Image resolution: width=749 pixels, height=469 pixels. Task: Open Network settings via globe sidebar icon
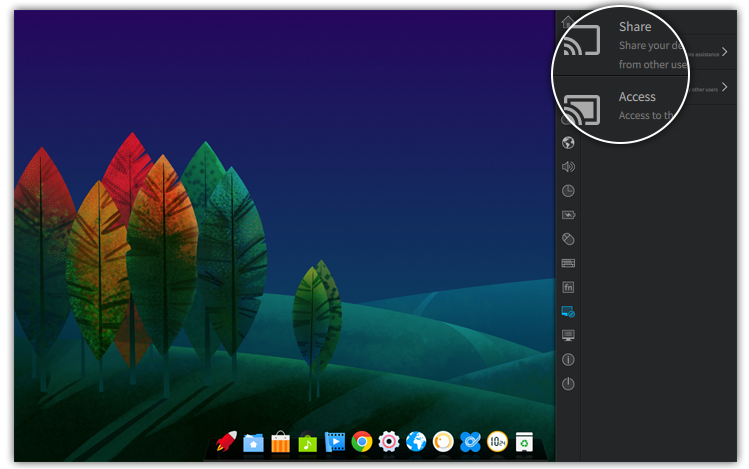coord(568,143)
